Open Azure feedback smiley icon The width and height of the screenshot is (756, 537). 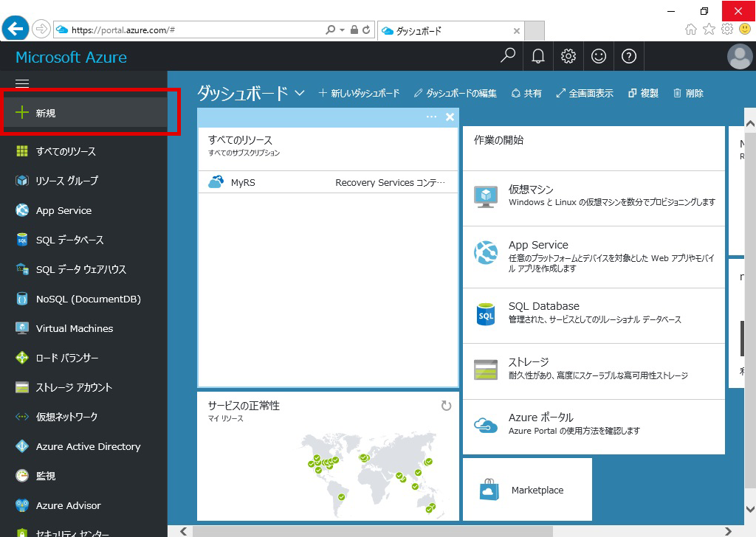point(599,56)
